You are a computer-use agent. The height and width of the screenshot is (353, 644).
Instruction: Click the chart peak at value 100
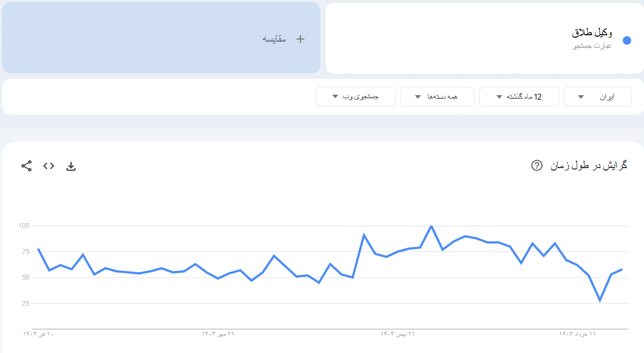tap(431, 226)
